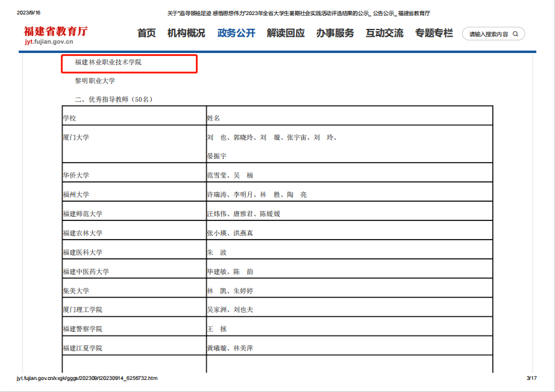Click the search magnifier icon
This screenshot has width=555, height=392.
(x=515, y=34)
